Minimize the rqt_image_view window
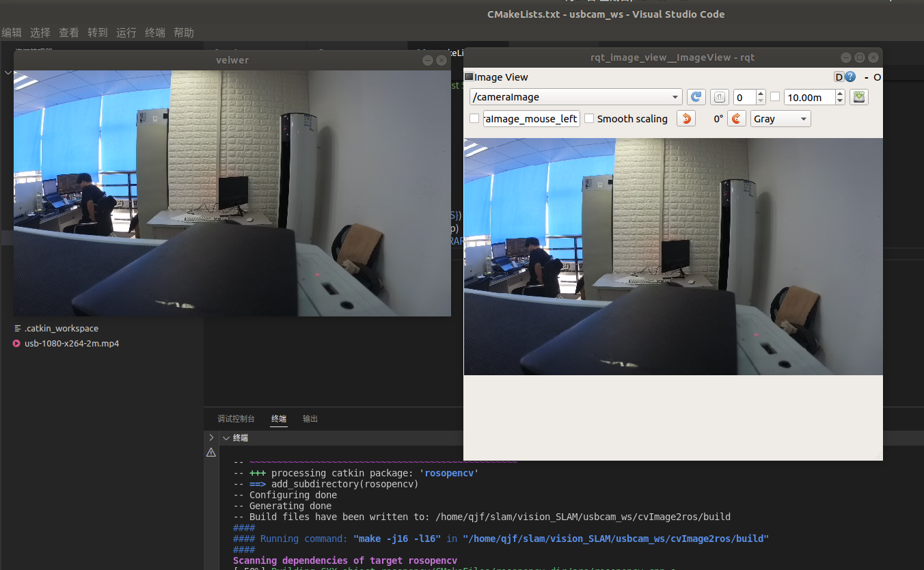Viewport: 924px width, 570px height. (x=846, y=58)
